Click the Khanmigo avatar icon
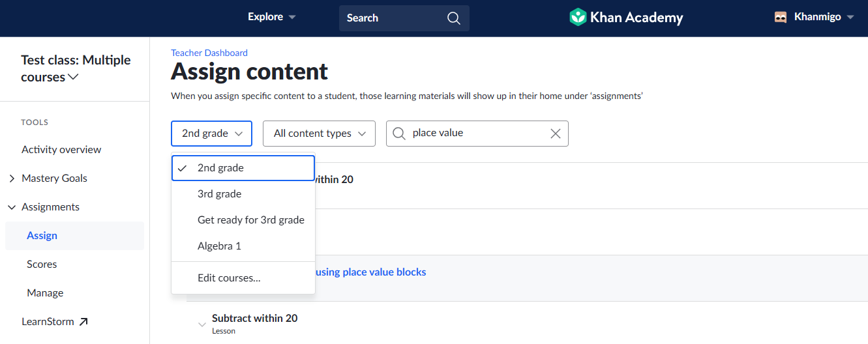Viewport: 868px width, 344px height. click(x=781, y=18)
